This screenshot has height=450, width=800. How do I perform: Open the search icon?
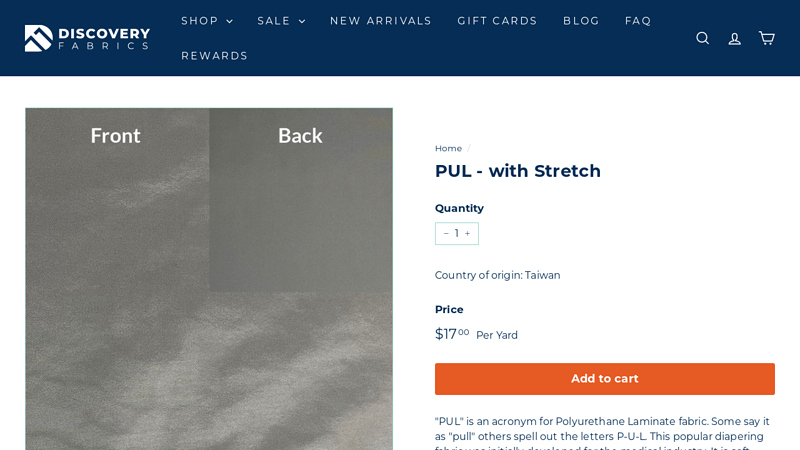pos(702,38)
